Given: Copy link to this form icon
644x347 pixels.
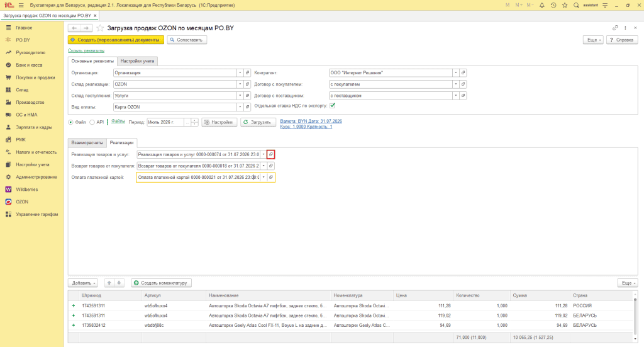Looking at the screenshot, I should pyautogui.click(x=615, y=28).
